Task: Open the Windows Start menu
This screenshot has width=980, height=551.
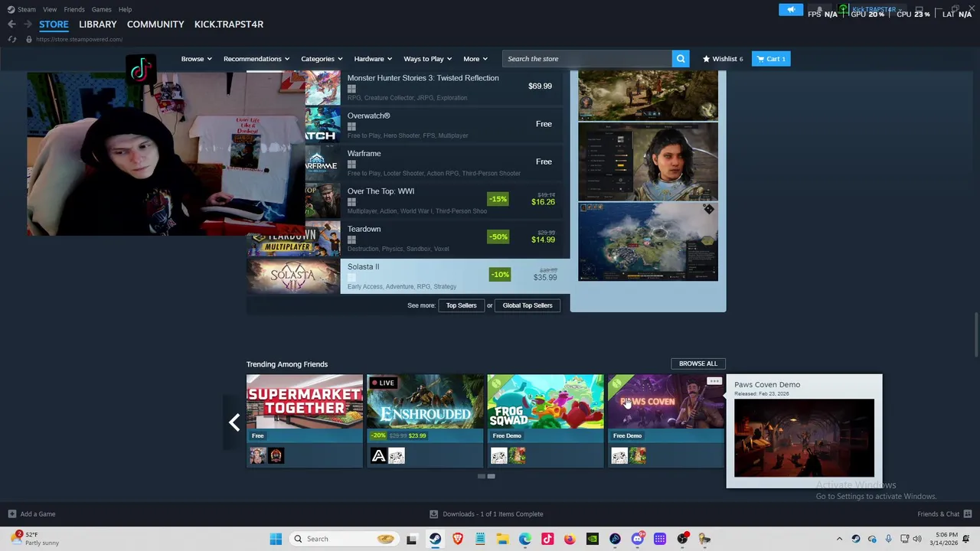Action: (276, 539)
